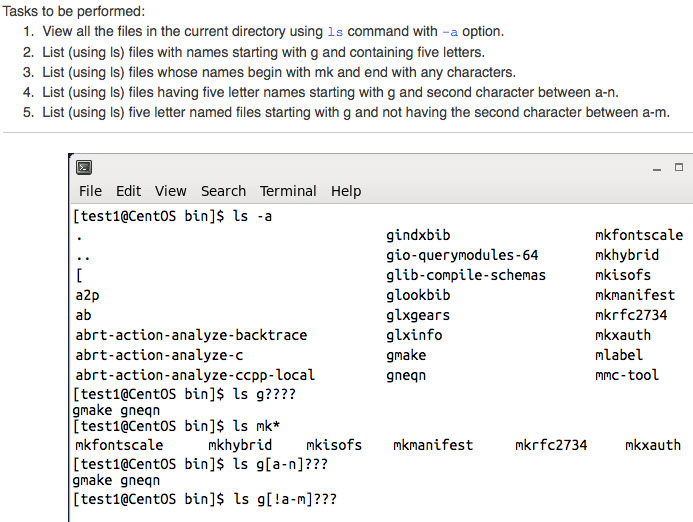Screen dimensions: 693x522
Task: Open the File menu
Action: click(x=90, y=191)
